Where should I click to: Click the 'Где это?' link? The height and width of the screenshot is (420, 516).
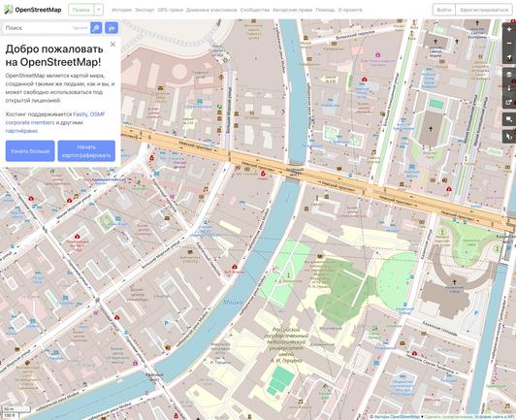80,28
